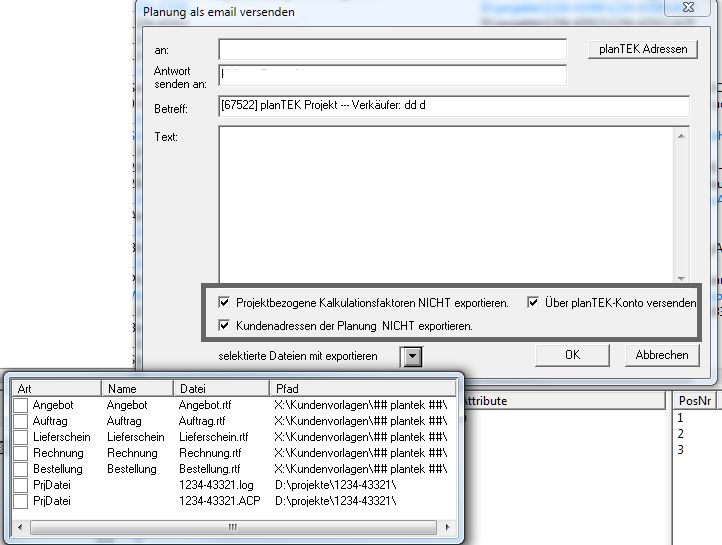Check the Auftrag row checkbox
Viewport: 722px width, 545px height.
(x=20, y=421)
